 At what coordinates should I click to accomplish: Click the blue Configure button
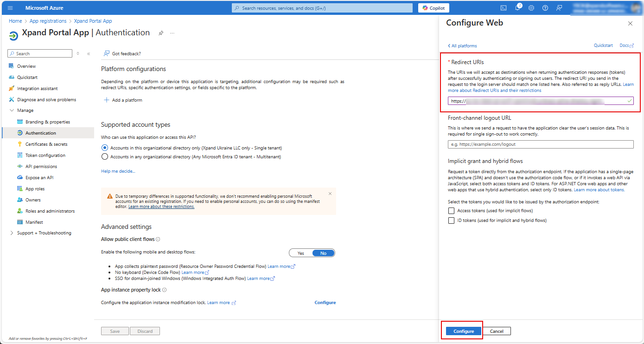[x=464, y=331]
